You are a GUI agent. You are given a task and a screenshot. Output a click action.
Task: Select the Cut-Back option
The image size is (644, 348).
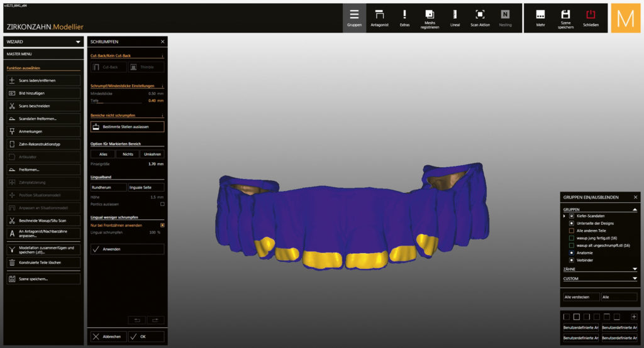108,67
